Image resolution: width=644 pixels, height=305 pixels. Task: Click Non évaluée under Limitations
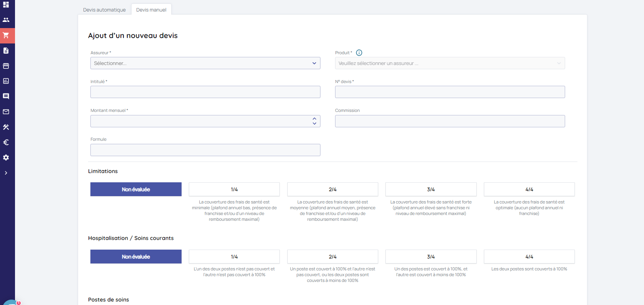click(136, 189)
